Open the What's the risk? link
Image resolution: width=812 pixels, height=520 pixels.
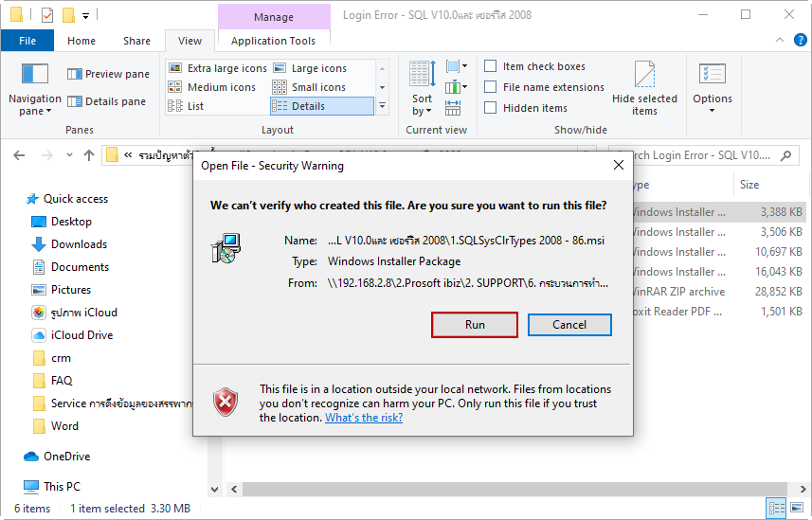pyautogui.click(x=364, y=418)
